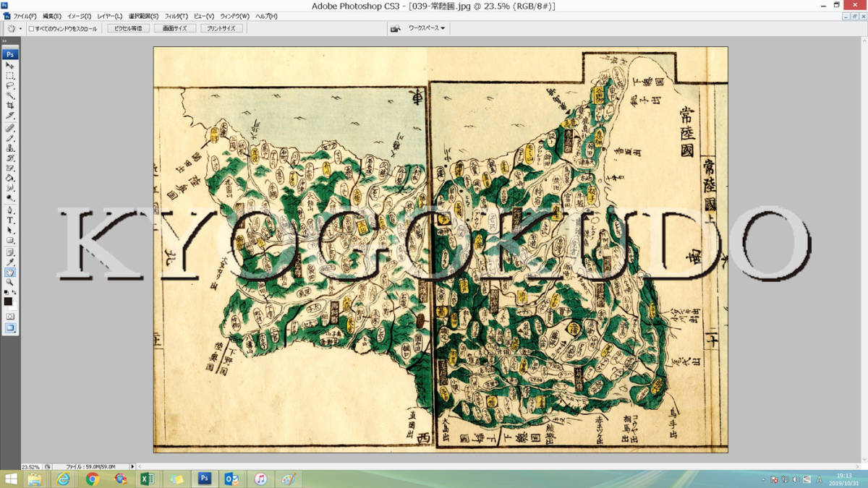The width and height of the screenshot is (868, 488).
Task: Open the 選択範囲(S) menu
Action: coord(143,16)
